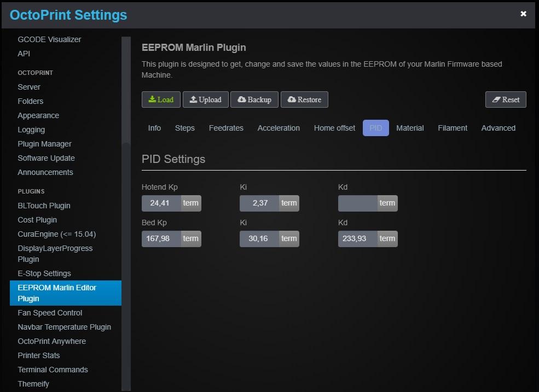Open Fan Speed Control settings
The image size is (539, 392).
[x=50, y=313]
